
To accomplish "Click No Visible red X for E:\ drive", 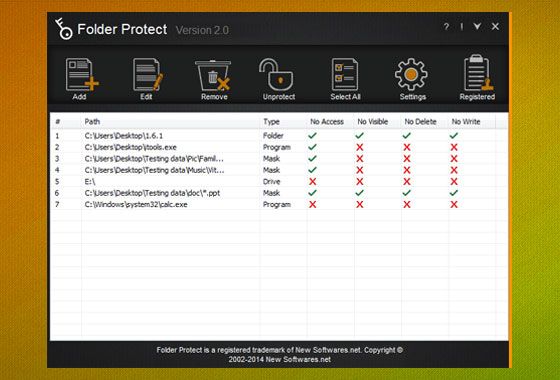I will (x=360, y=181).
